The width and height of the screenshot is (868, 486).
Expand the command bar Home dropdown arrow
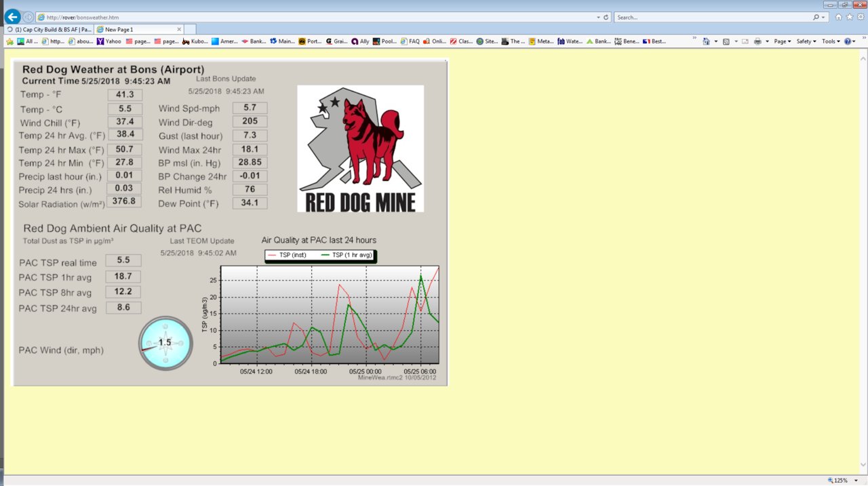click(x=716, y=41)
